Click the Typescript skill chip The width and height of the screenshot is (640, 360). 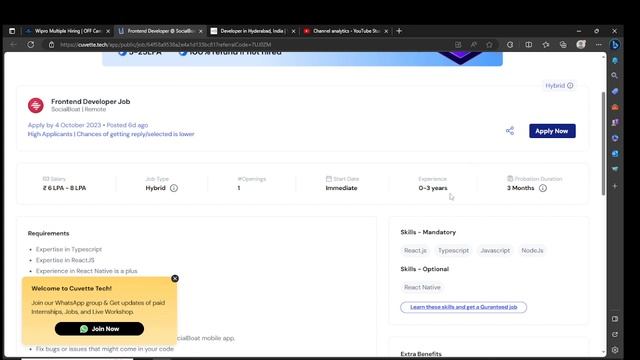coord(453,251)
